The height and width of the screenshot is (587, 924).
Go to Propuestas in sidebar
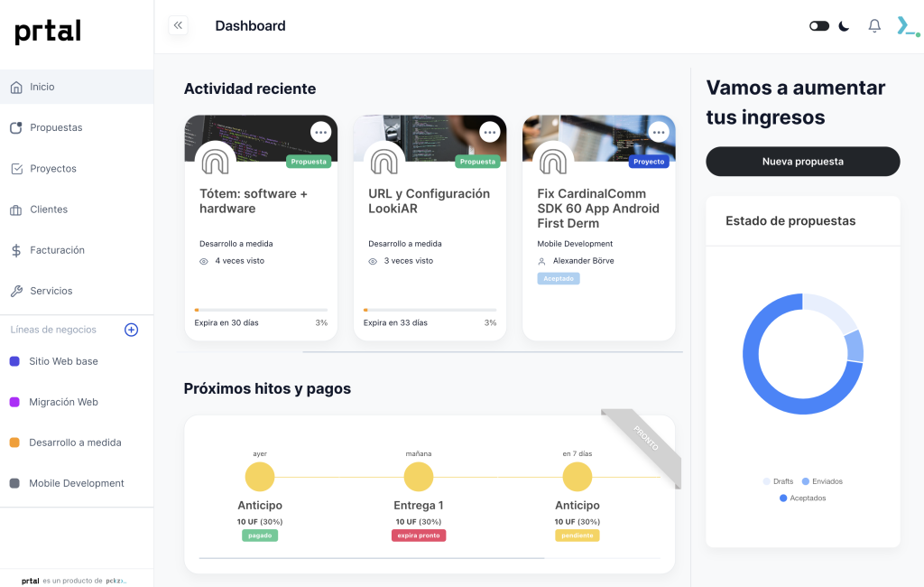tap(56, 127)
